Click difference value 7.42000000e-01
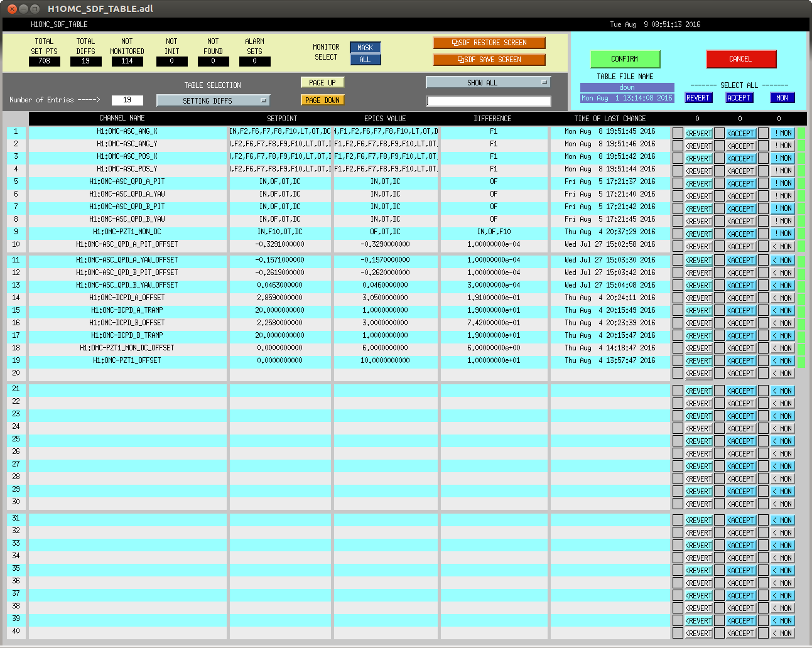The width and height of the screenshot is (812, 648). (x=494, y=323)
